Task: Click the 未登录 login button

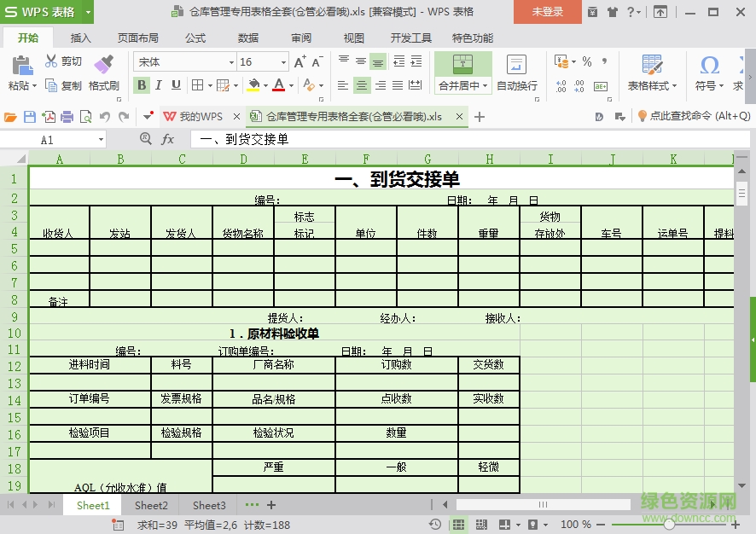Action: click(x=546, y=13)
